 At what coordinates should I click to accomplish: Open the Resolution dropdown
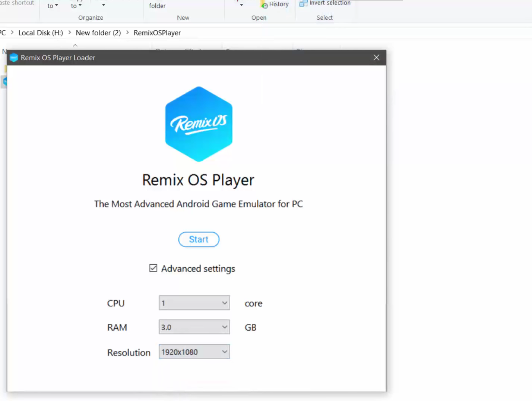pyautogui.click(x=224, y=351)
